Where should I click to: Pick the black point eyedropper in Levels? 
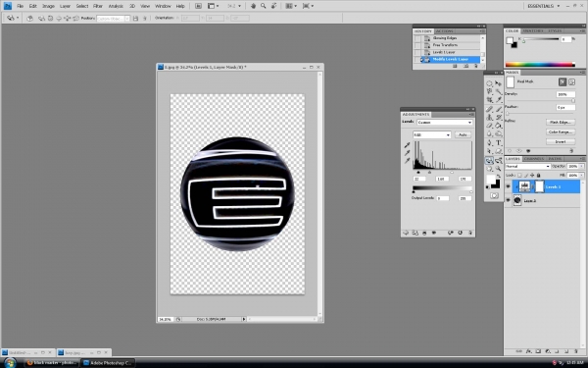[x=408, y=145]
